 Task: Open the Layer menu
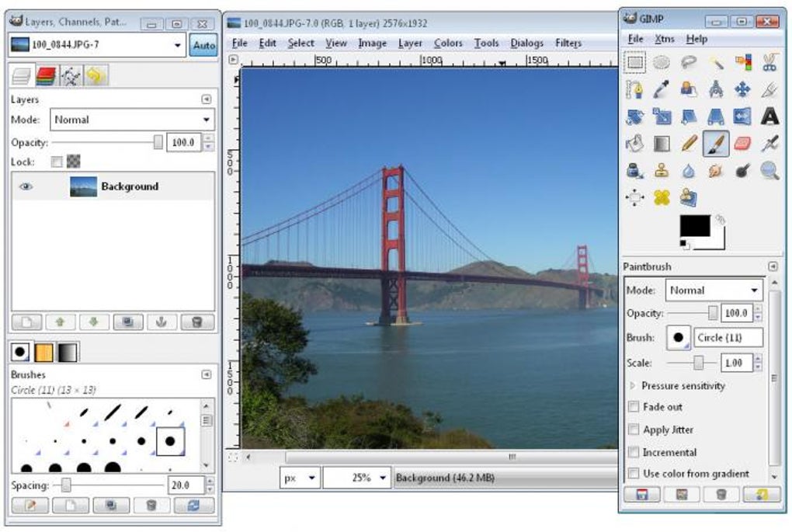(x=410, y=43)
